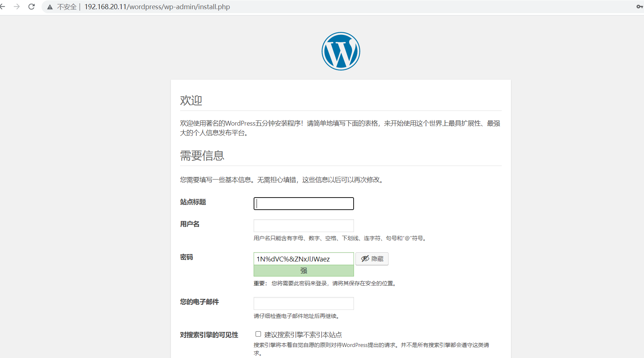The height and width of the screenshot is (358, 644).
Task: Click the 您的电子邮件 label
Action: pos(199,302)
